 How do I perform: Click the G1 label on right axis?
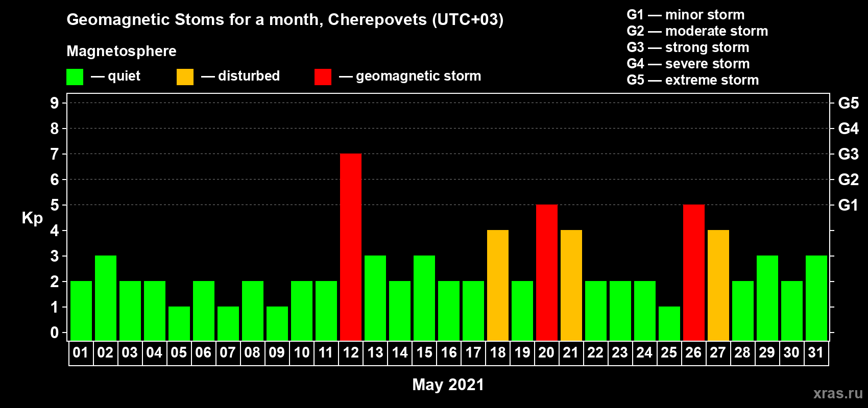click(849, 205)
